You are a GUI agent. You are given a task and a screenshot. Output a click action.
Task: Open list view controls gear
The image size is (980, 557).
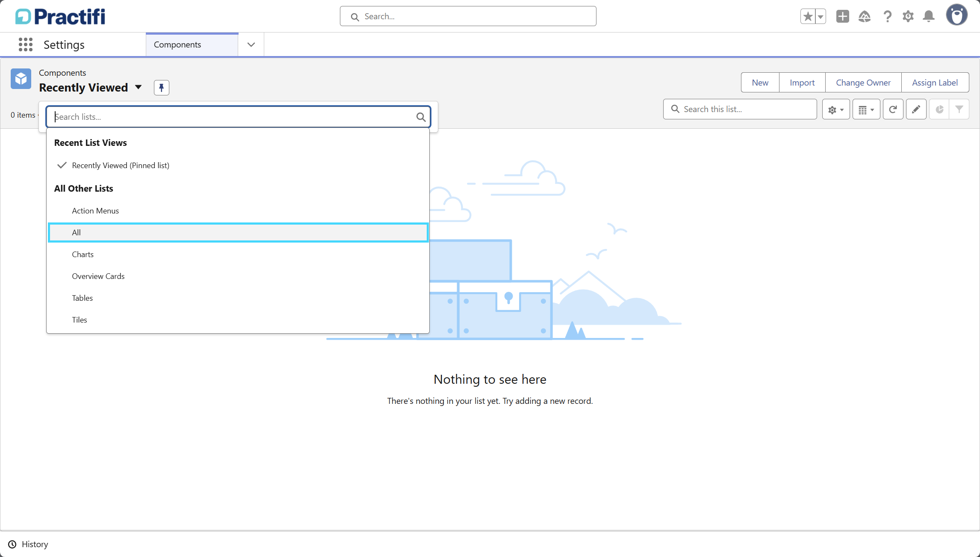[x=836, y=110]
